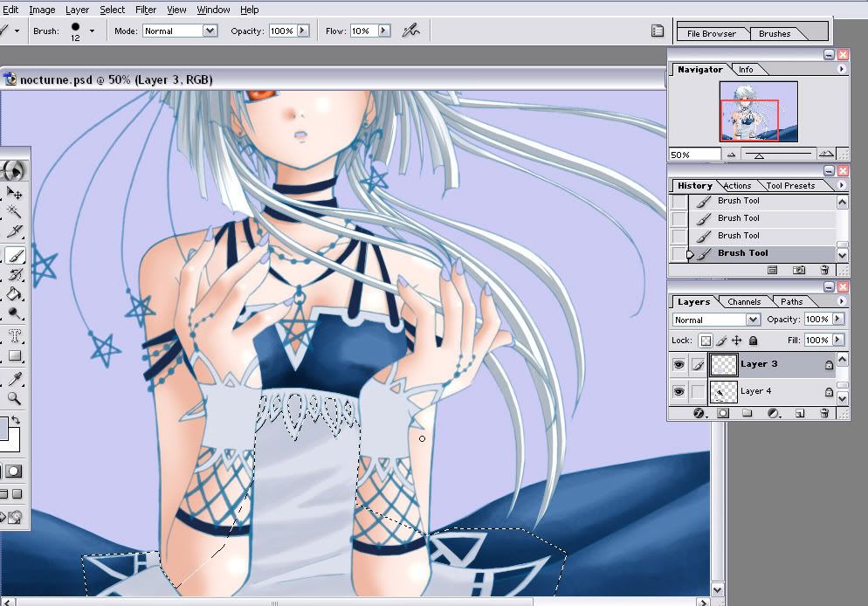Open the Filter menu
The image size is (868, 606).
click(146, 10)
